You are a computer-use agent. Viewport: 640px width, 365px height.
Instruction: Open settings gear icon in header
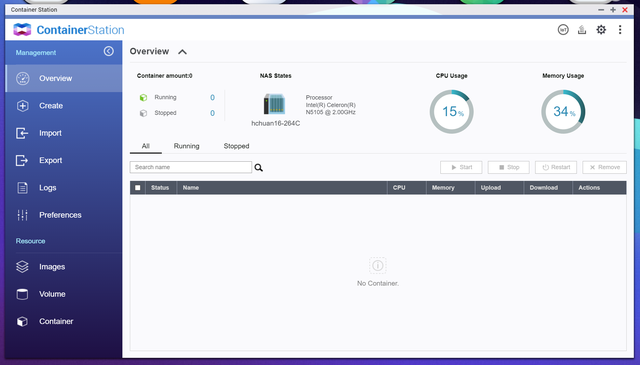pos(601,30)
